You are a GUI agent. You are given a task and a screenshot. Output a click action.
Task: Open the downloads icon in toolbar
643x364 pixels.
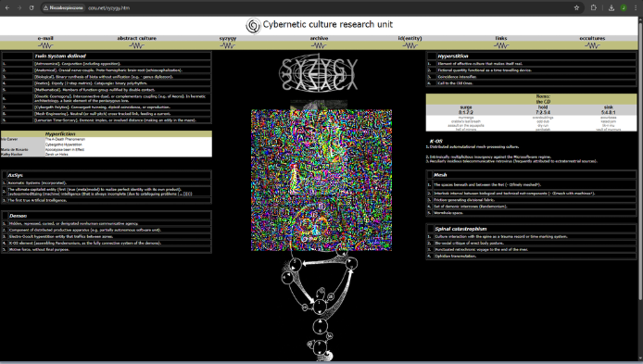click(611, 7)
